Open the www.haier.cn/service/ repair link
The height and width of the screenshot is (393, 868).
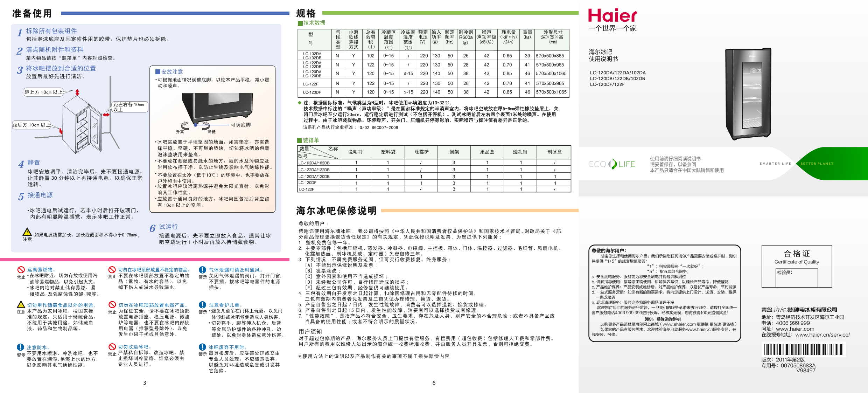click(x=822, y=335)
